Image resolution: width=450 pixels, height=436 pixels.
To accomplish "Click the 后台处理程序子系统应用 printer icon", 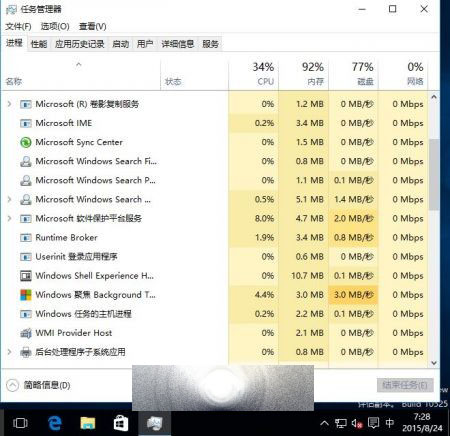I will [26, 352].
